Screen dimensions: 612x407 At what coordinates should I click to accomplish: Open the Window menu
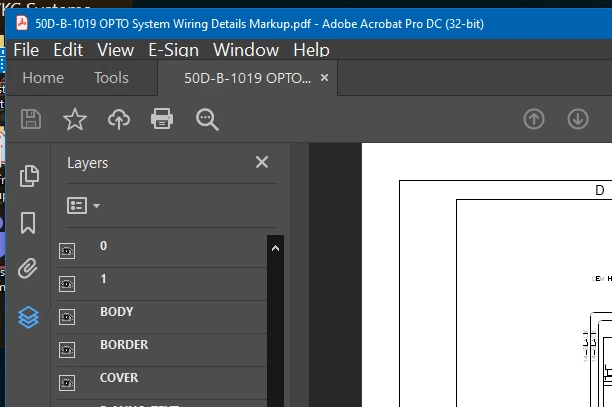[x=246, y=50]
